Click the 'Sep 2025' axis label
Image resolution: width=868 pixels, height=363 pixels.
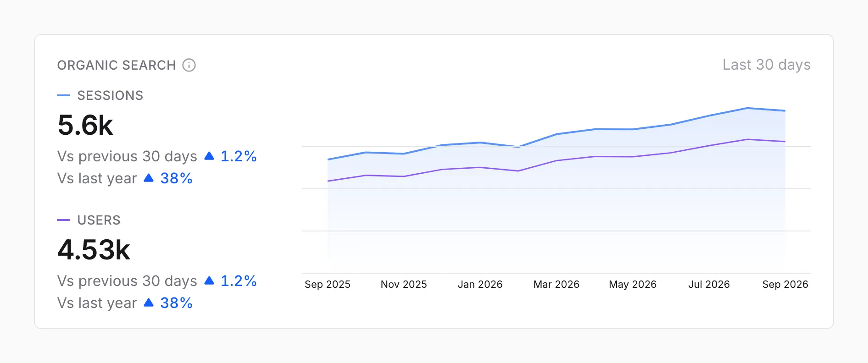click(x=328, y=284)
